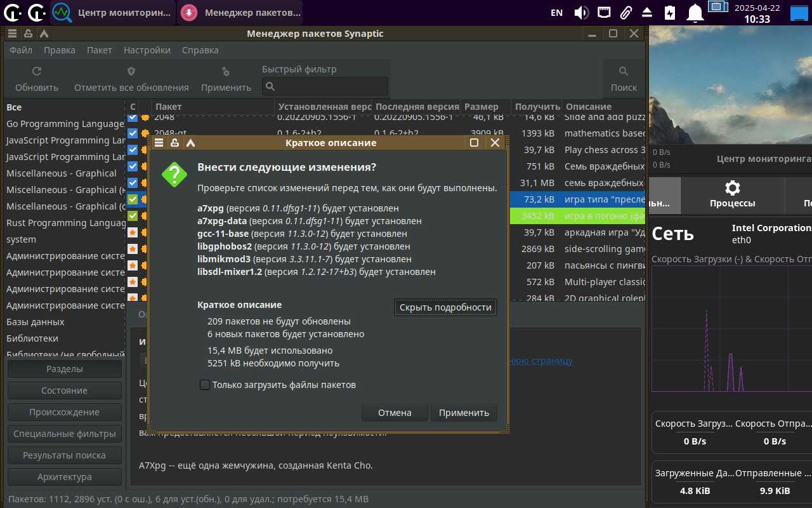This screenshot has width=812, height=508.
Task: Confirm changes with the dialog's Применить button
Action: point(464,413)
